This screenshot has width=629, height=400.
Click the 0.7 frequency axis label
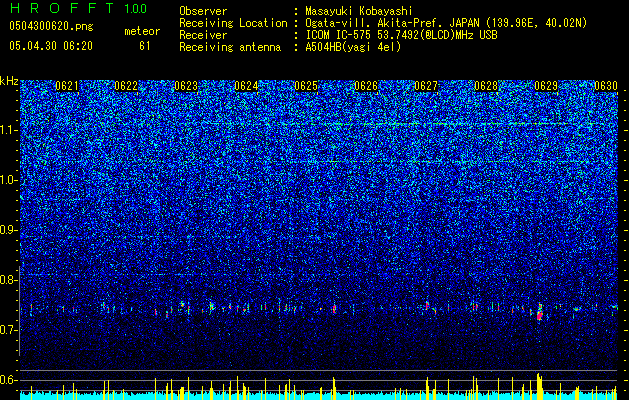9,330
